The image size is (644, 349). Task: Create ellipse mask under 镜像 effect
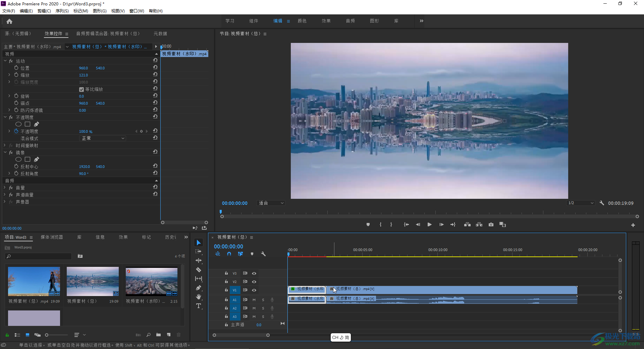tap(18, 160)
